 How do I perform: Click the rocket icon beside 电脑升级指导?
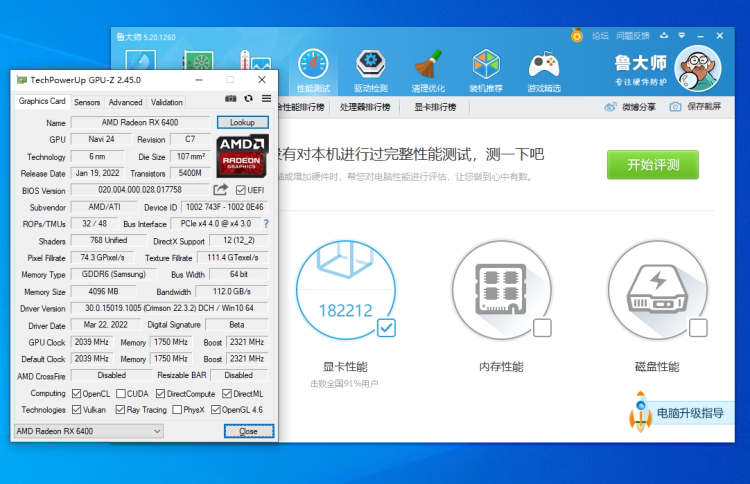[x=641, y=412]
